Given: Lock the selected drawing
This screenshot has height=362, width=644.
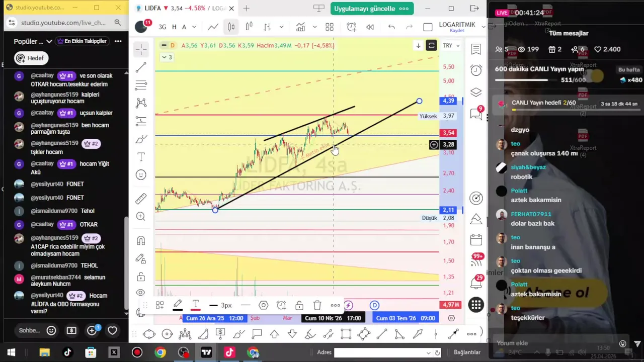Looking at the screenshot, I should point(299,305).
